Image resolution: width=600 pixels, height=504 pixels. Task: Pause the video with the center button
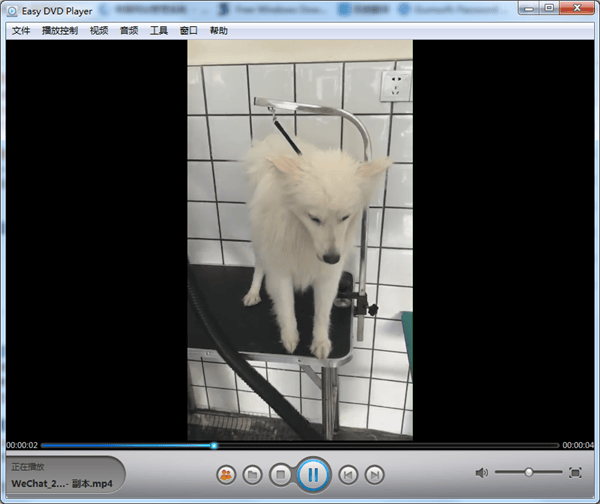tap(312, 473)
